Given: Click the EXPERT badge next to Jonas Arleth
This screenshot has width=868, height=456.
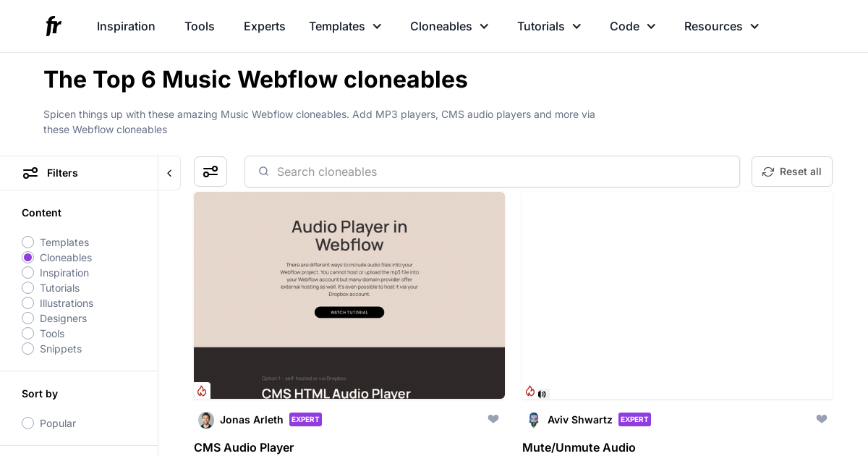Looking at the screenshot, I should click(305, 419).
